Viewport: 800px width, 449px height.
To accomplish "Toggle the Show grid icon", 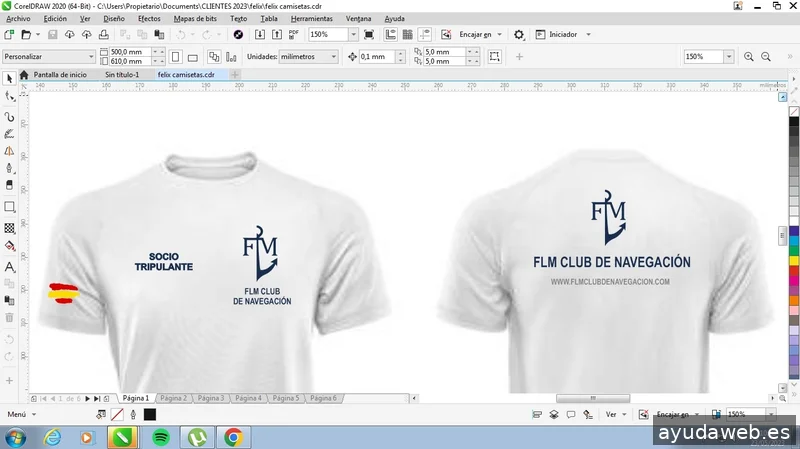I will 407,35.
